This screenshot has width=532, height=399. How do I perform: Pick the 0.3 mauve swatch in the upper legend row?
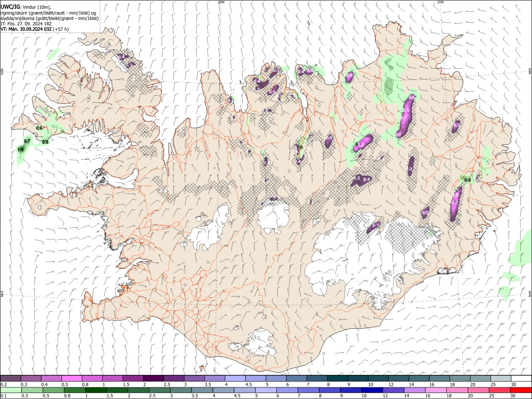coord(31,378)
